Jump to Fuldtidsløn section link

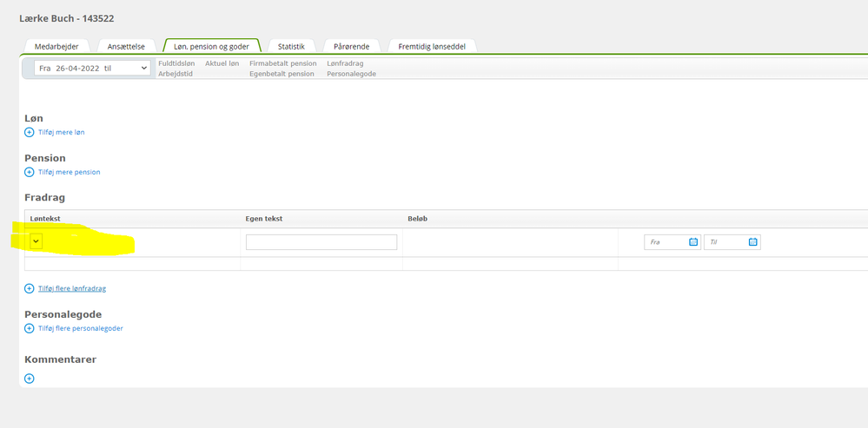pos(176,63)
